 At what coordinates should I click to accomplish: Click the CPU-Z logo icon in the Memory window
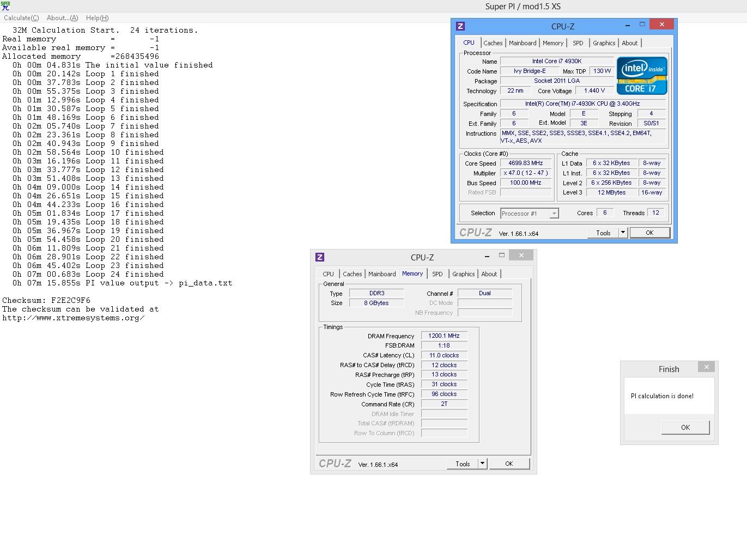[x=320, y=257]
